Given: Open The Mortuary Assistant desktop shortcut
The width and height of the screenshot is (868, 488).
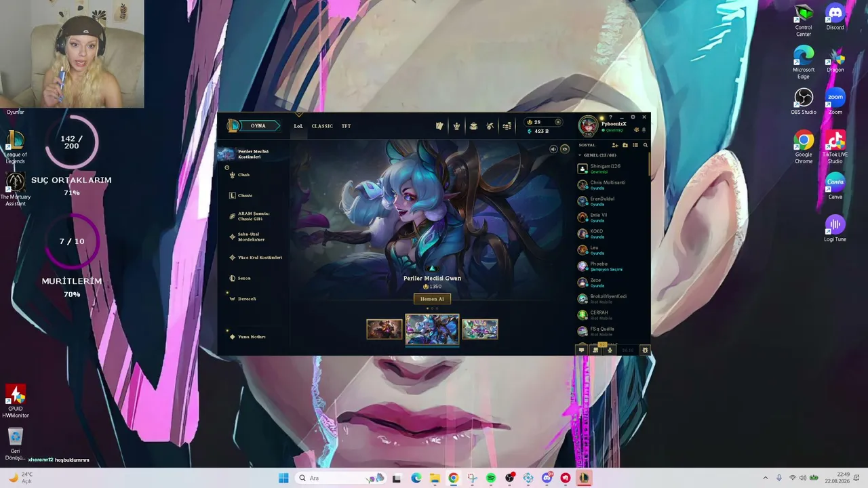Looking at the screenshot, I should click(x=15, y=189).
